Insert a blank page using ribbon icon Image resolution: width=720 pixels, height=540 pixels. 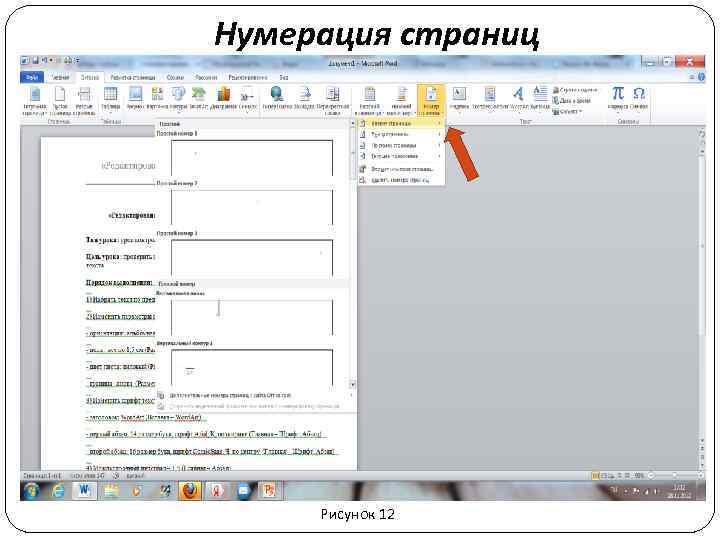(60, 101)
